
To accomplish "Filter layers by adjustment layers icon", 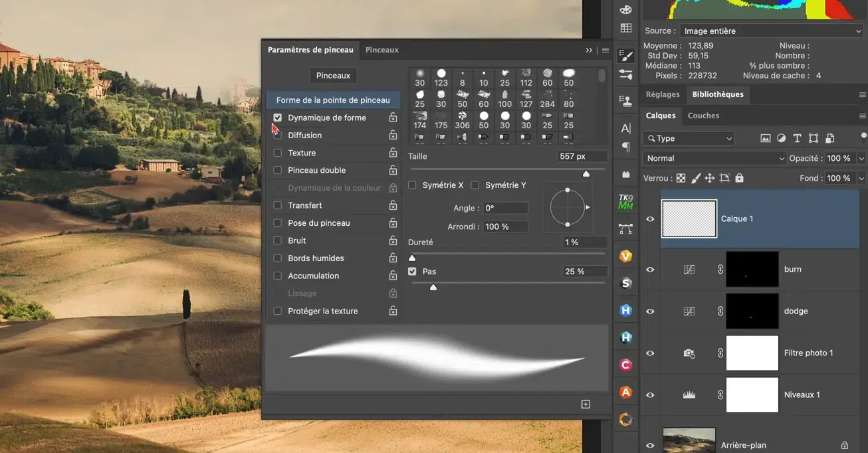I will 782,138.
